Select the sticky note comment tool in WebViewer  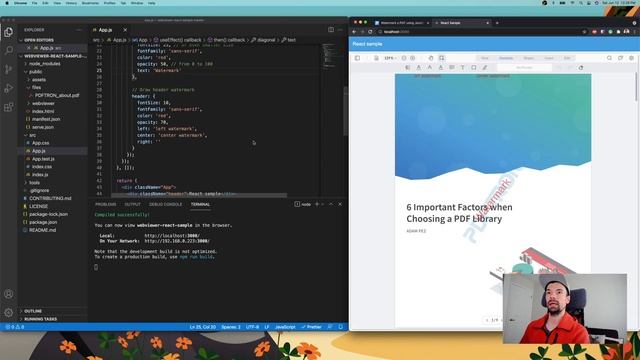(x=452, y=67)
